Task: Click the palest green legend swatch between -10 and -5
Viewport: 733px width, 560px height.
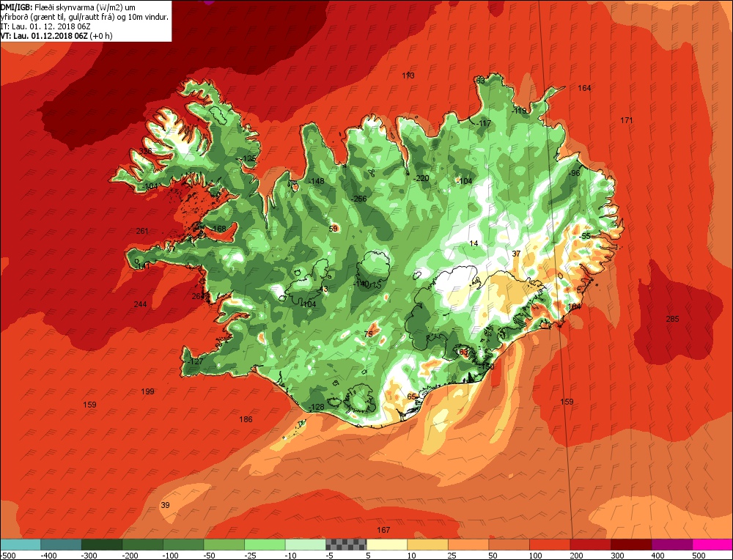Action: click(305, 545)
